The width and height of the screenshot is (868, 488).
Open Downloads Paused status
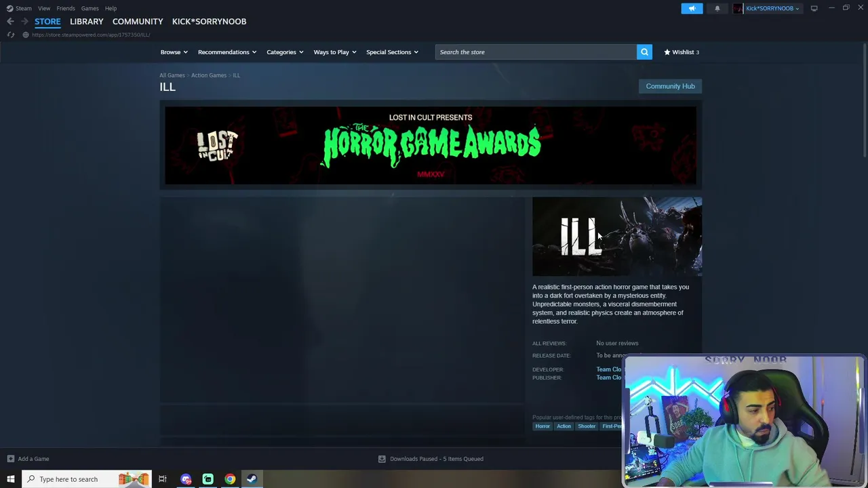[437, 459]
